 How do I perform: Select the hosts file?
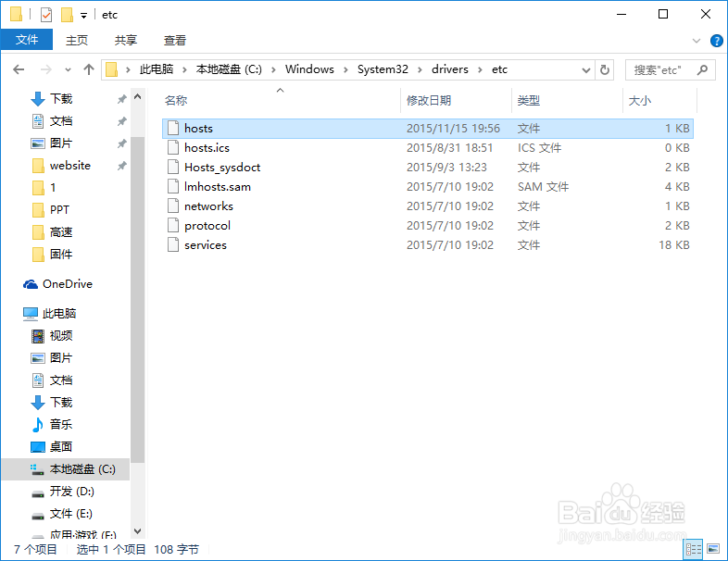point(428,129)
